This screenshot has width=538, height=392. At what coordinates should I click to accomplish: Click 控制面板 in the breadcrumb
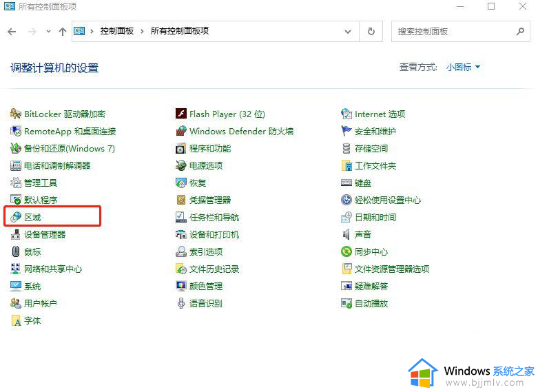coord(116,31)
